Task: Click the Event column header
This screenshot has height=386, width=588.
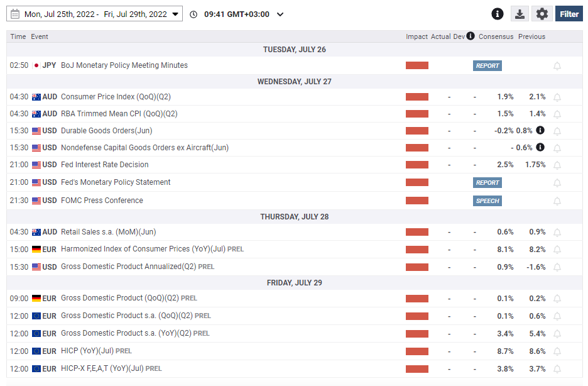Action: pyautogui.click(x=40, y=36)
